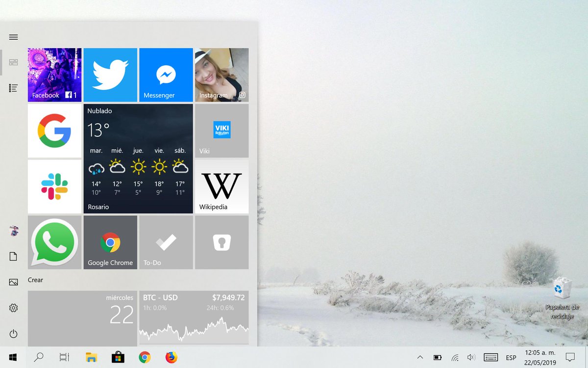The height and width of the screenshot is (368, 588).
Task: Launch the Messenger tile
Action: pos(166,75)
